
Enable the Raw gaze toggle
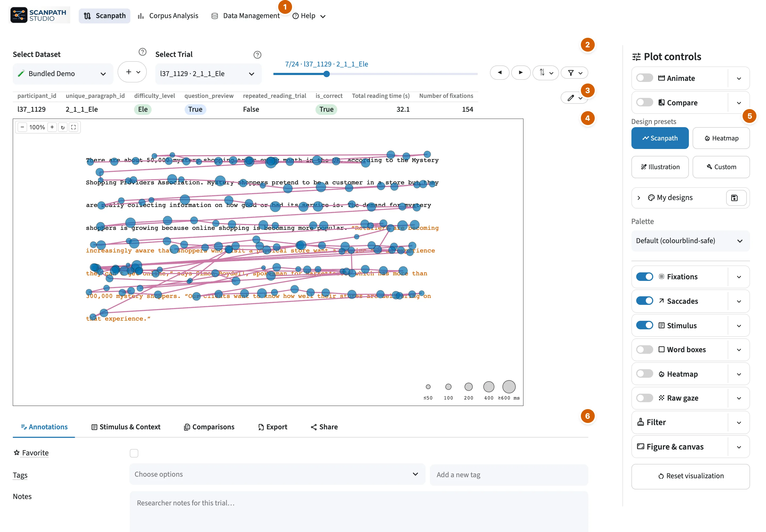pyautogui.click(x=644, y=398)
